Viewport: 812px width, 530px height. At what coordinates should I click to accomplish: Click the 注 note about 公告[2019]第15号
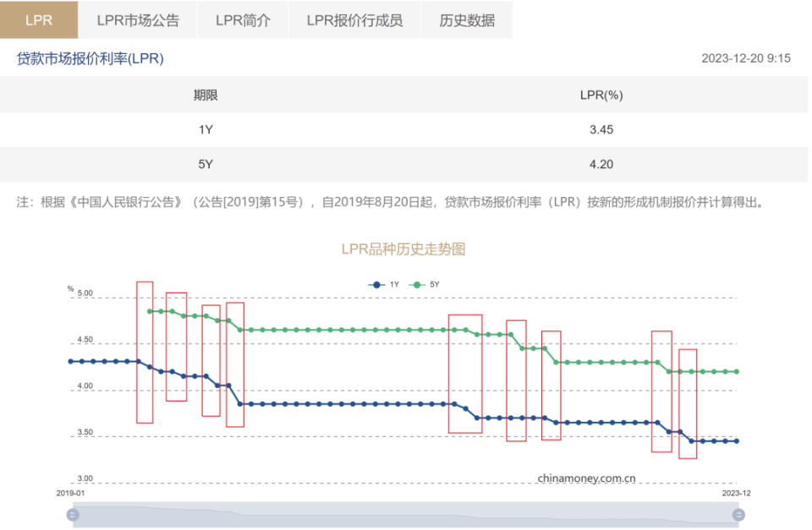click(392, 202)
